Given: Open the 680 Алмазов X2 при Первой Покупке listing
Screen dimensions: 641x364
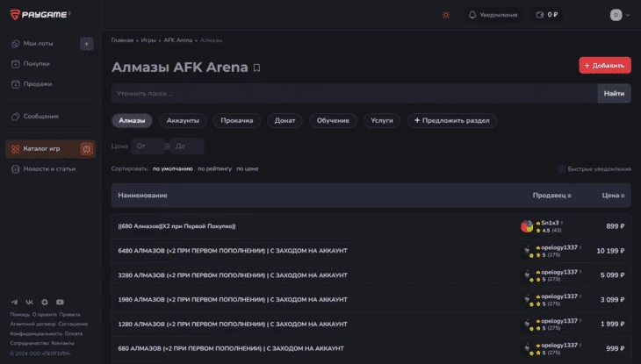Looking at the screenshot, I should (x=176, y=226).
